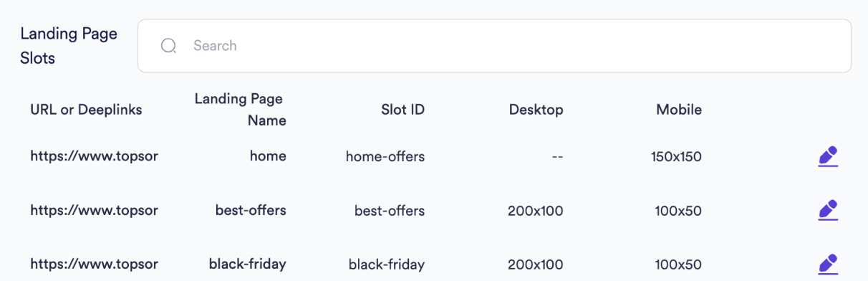Click the Landing Page Name column header
Image resolution: width=868 pixels, height=281 pixels.
(240, 110)
